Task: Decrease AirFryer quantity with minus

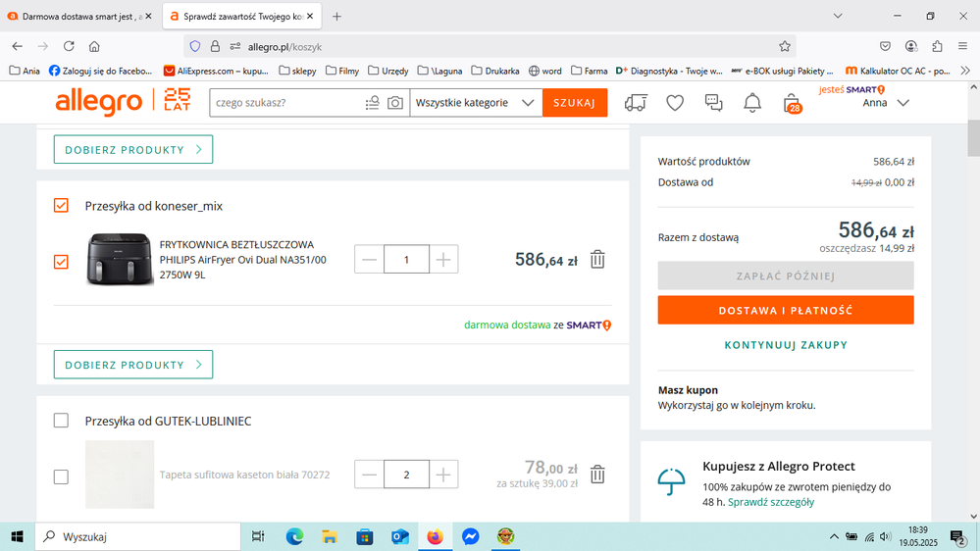Action: tap(370, 259)
